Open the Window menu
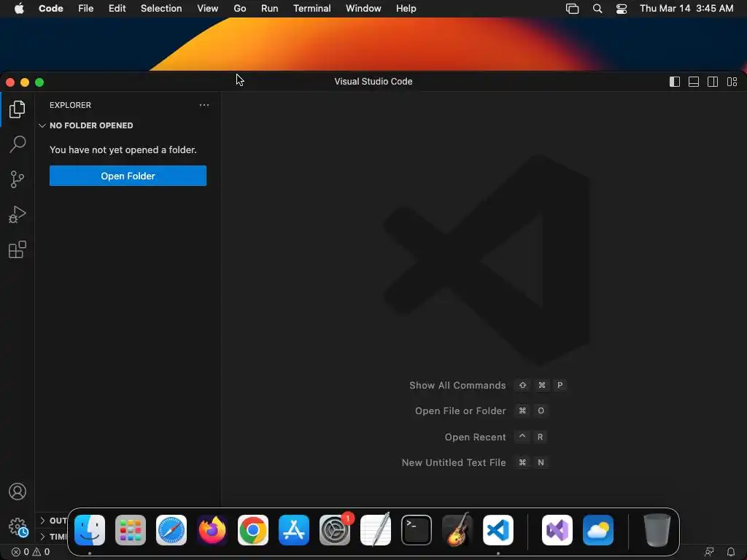747x560 pixels. click(363, 9)
